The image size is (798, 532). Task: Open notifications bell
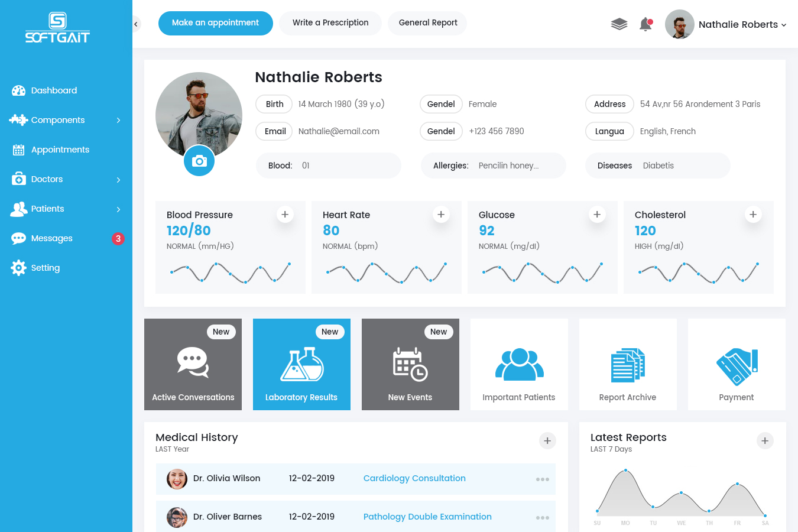click(645, 24)
